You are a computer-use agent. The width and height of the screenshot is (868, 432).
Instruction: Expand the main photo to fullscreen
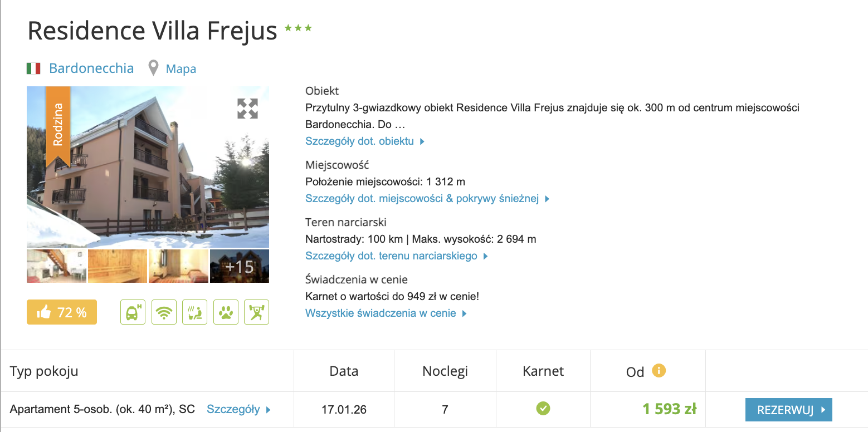[247, 109]
